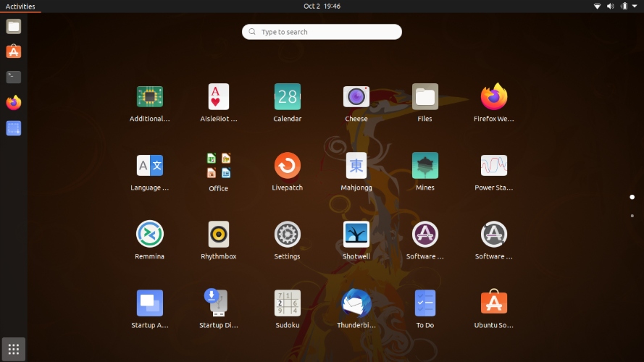This screenshot has height=362, width=644.
Task: Open the To Do app
Action: click(x=425, y=303)
